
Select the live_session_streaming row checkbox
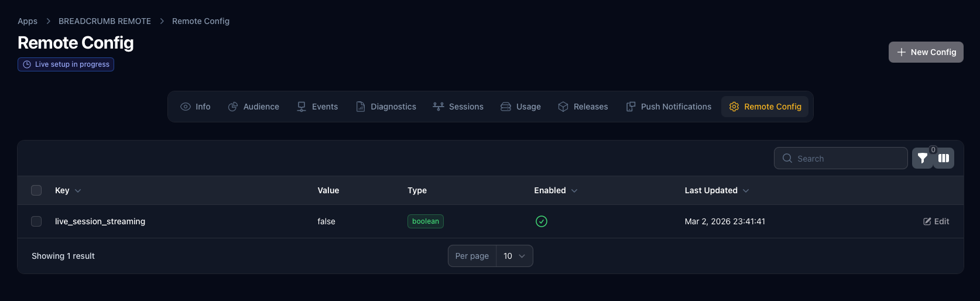36,221
